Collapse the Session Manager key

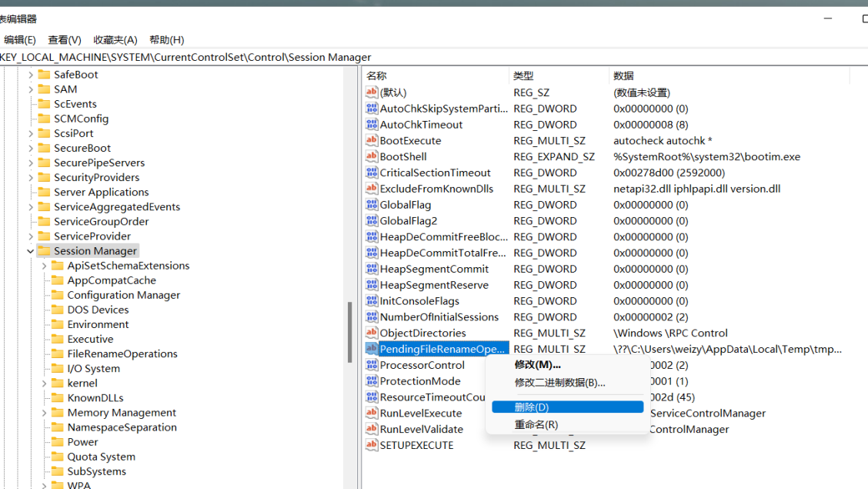coord(30,250)
